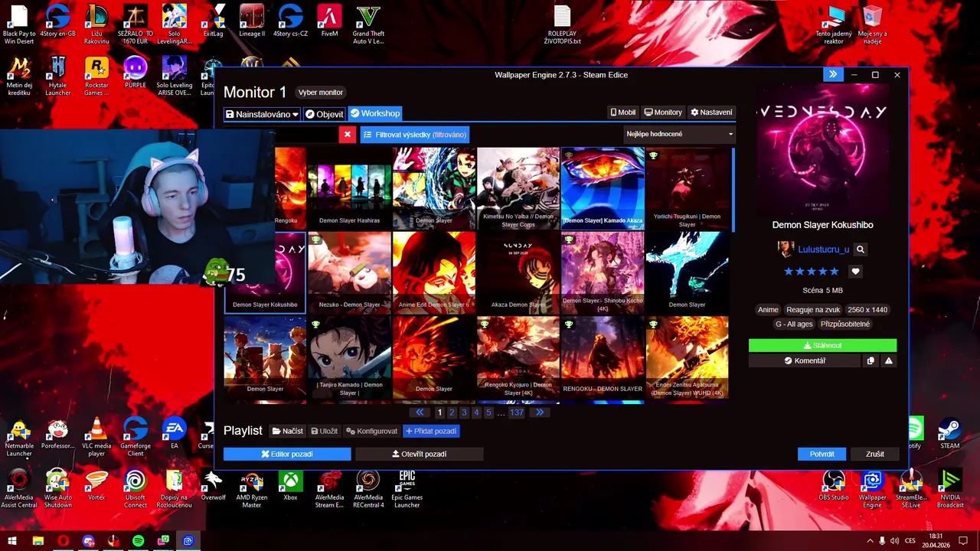
Task: Report wallpaper via the warning triangle icon
Action: coord(888,360)
